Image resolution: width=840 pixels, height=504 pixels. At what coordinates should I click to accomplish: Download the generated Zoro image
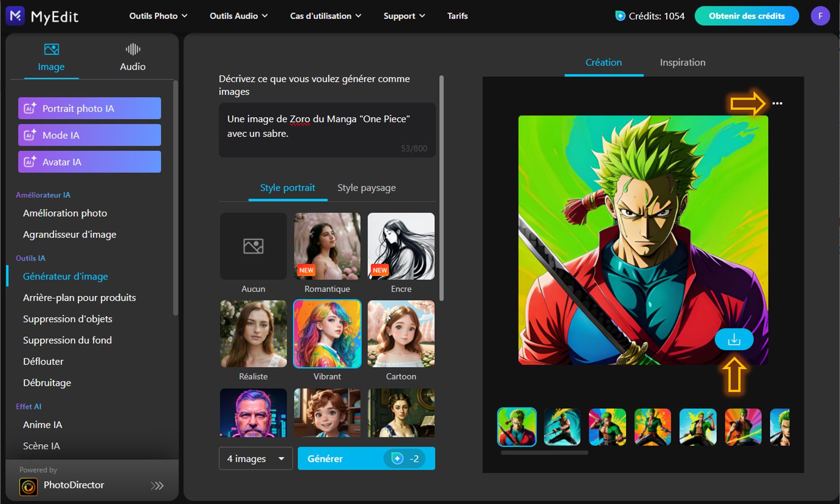(x=734, y=339)
